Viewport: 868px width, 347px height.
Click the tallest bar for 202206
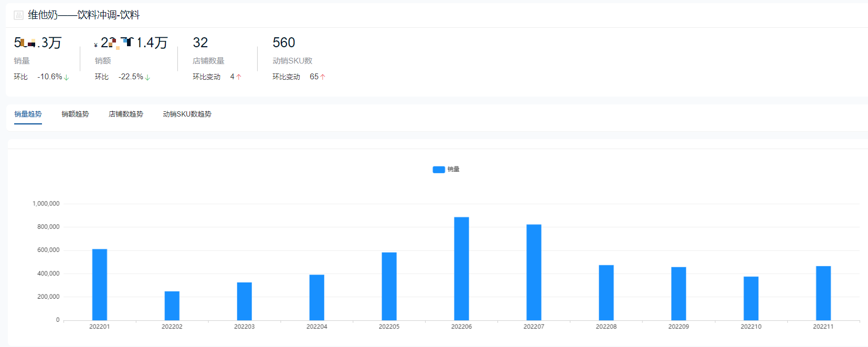[x=461, y=268]
